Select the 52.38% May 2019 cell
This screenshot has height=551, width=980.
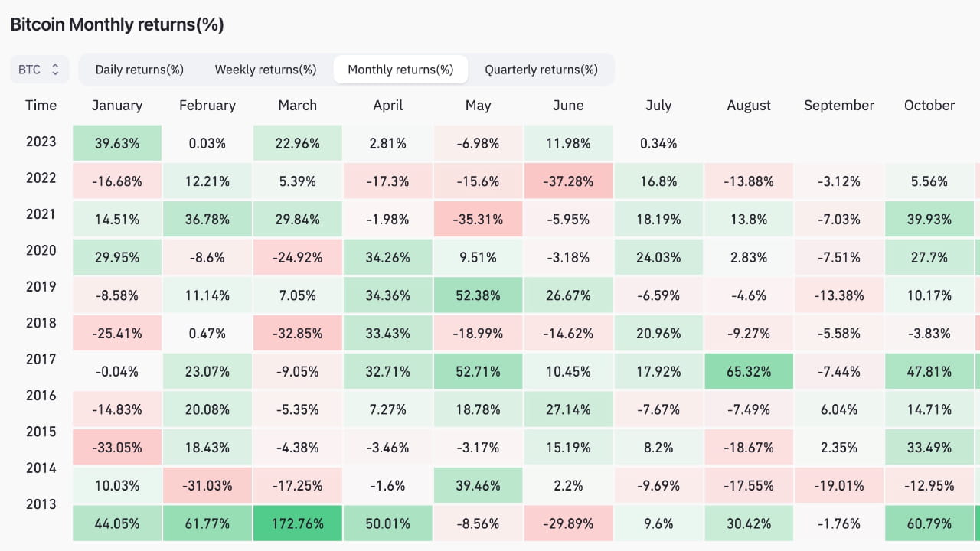pos(478,295)
